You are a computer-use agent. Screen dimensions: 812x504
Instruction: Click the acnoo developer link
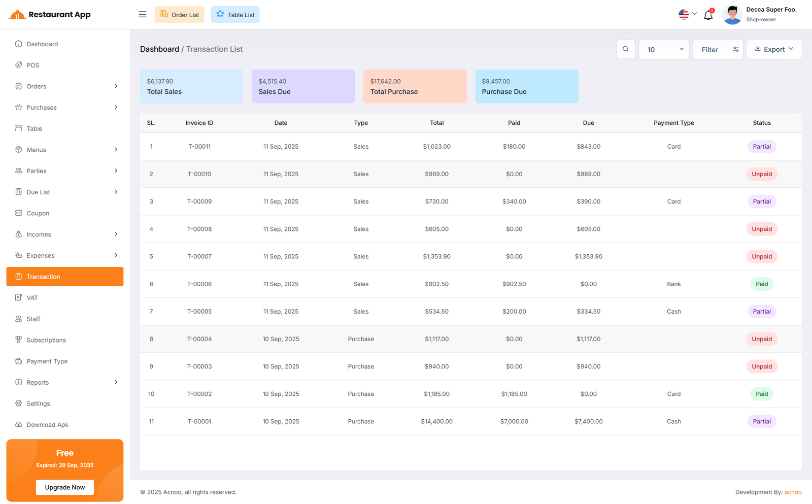click(793, 492)
